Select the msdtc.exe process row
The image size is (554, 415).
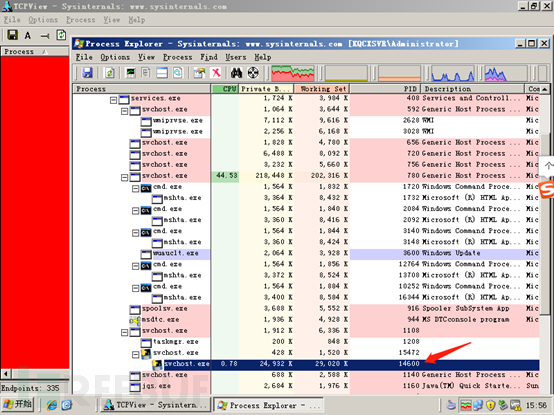coord(306,320)
